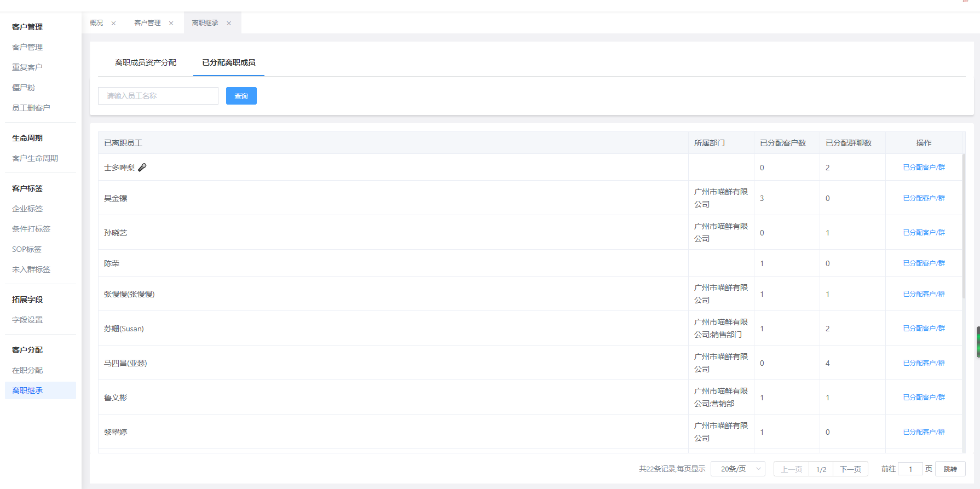Screen dimensions: 980x489
Task: Select the 已分配离职成员 tab
Action: [228, 62]
